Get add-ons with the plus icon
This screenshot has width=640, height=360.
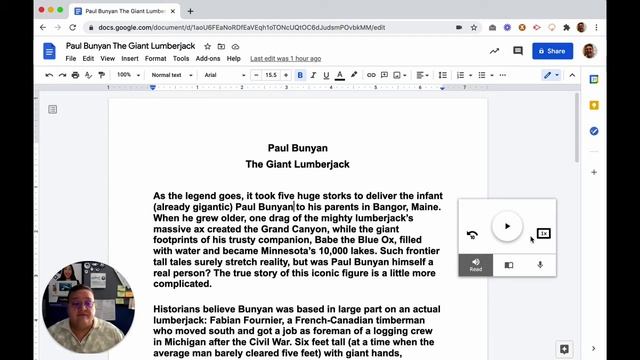click(594, 172)
